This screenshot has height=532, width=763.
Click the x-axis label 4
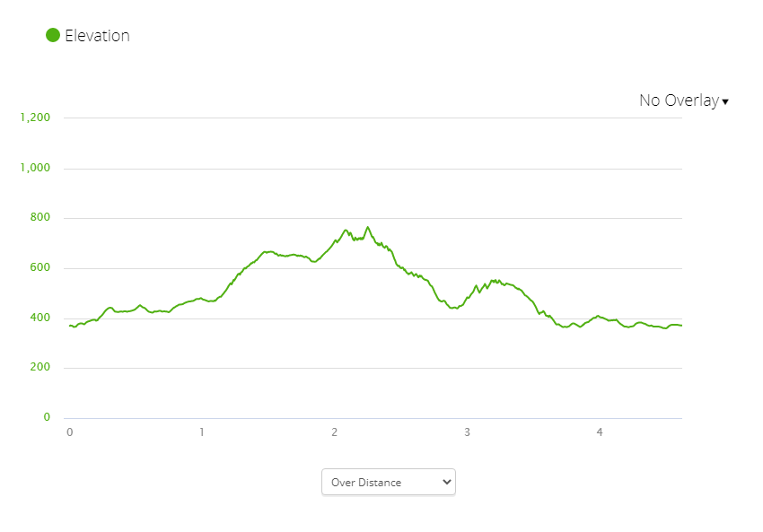pos(600,432)
